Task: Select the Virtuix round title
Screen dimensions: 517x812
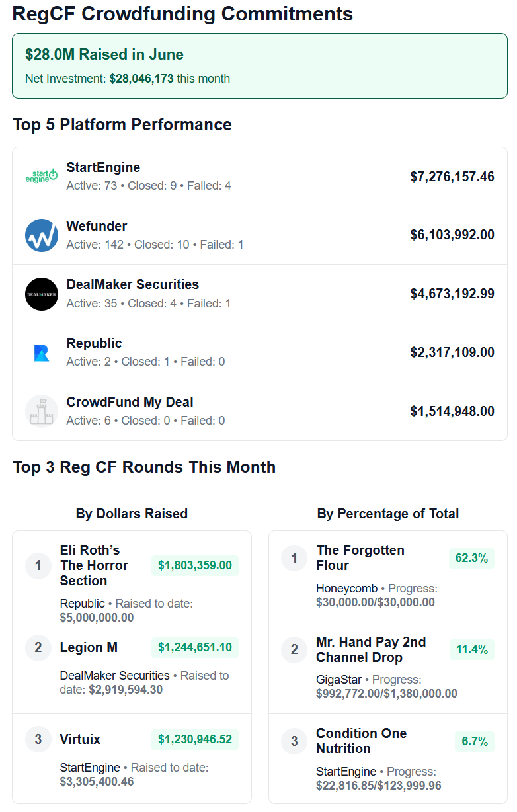Action: pos(80,739)
